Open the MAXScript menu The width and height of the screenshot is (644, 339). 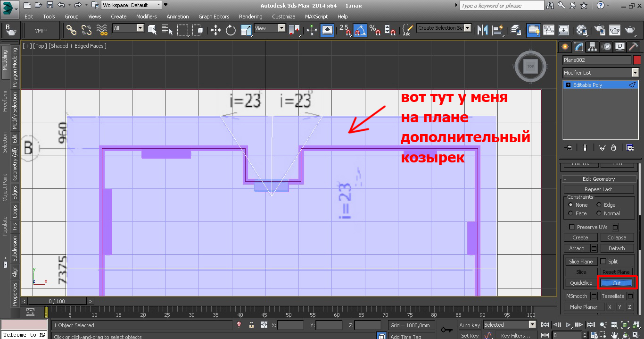click(316, 16)
